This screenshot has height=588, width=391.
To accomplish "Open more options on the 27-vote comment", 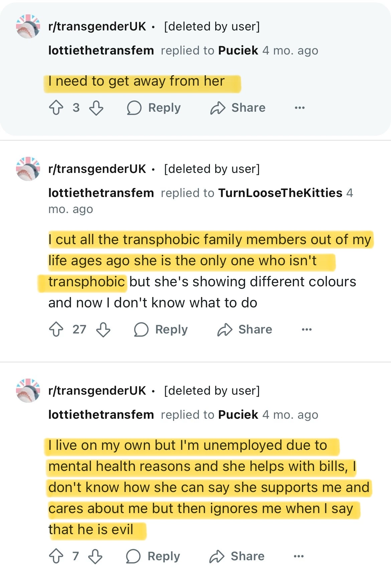I will pos(306,329).
